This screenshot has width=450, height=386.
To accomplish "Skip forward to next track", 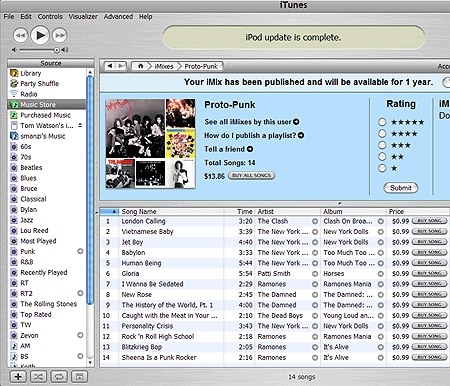I will point(60,35).
